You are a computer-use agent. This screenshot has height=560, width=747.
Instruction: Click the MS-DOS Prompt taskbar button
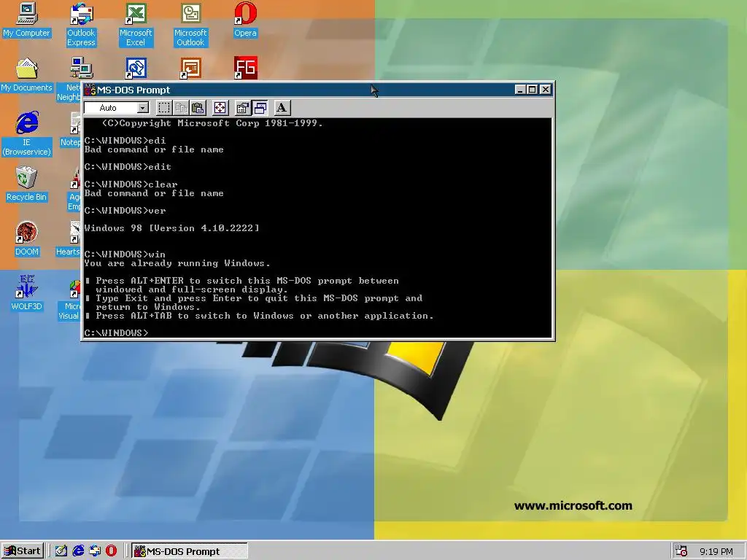(189, 551)
